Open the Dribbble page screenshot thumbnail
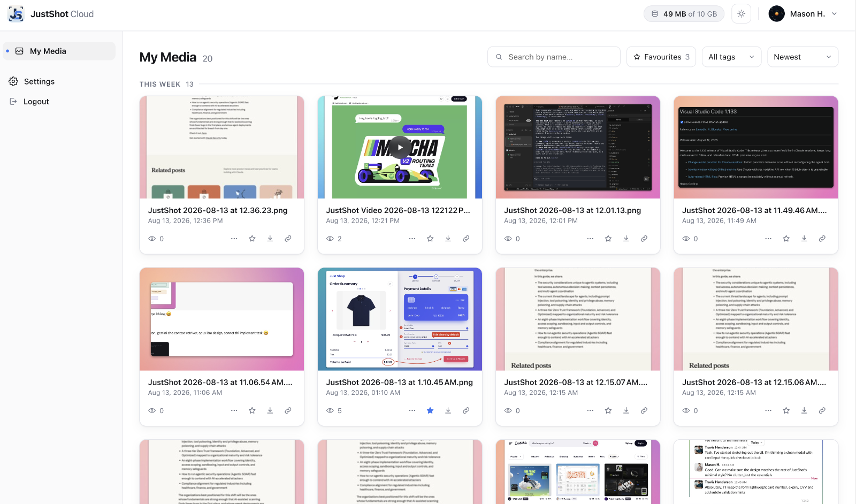Image resolution: width=856 pixels, height=504 pixels. click(578, 472)
